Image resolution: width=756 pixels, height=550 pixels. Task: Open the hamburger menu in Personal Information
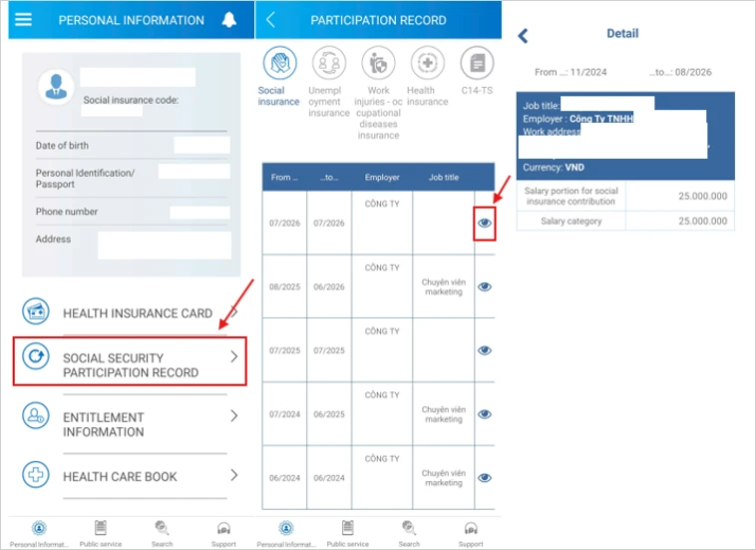(x=23, y=19)
